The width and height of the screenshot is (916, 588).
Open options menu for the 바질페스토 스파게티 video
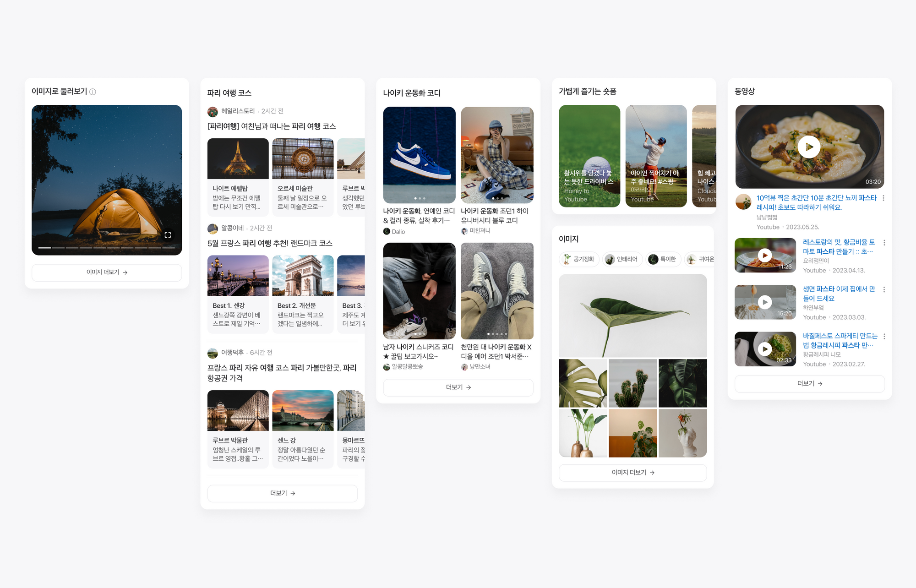click(884, 336)
